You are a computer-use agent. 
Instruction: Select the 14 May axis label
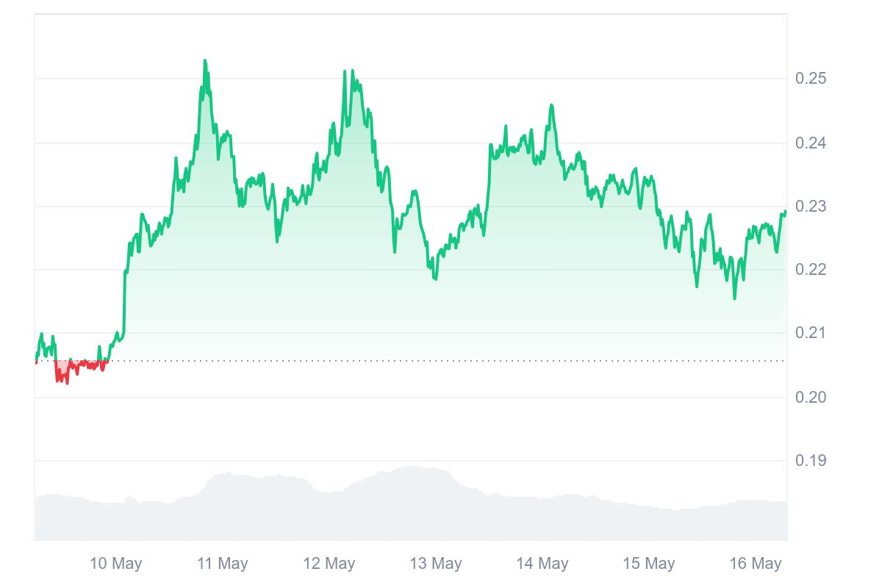coord(542,564)
